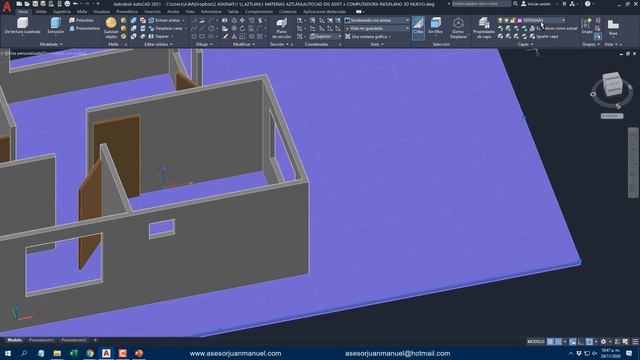Click the help search input field
Viewport: 640px width, 360px height.
(x=480, y=4)
